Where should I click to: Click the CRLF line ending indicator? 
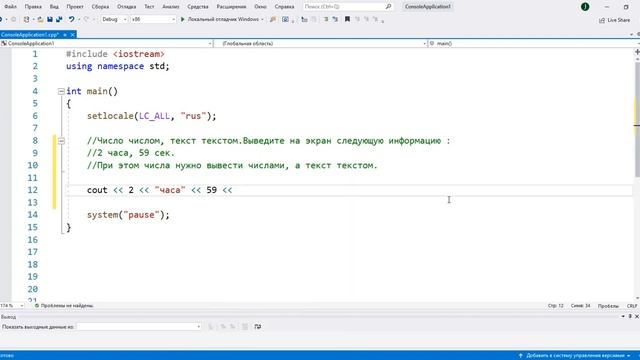pyautogui.click(x=632, y=306)
